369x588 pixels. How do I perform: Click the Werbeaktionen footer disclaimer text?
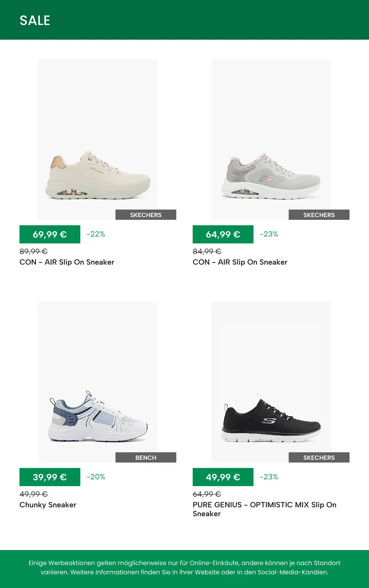(184, 567)
